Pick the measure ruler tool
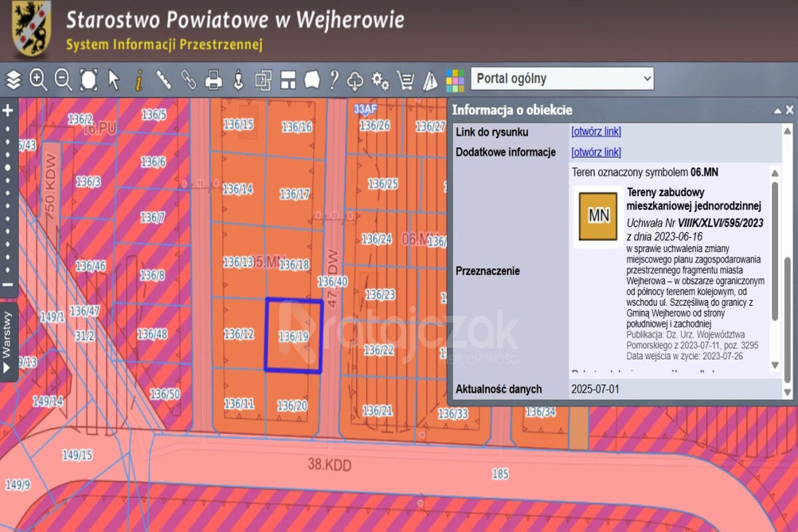 [164, 80]
